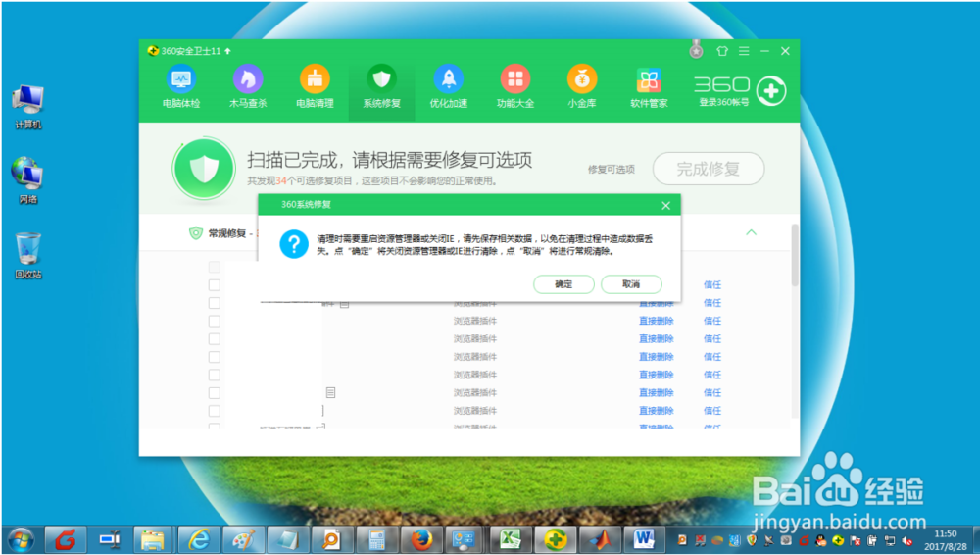The height and width of the screenshot is (555, 980).
Task: Collapse the 常规修复 section chevron
Action: 752,232
